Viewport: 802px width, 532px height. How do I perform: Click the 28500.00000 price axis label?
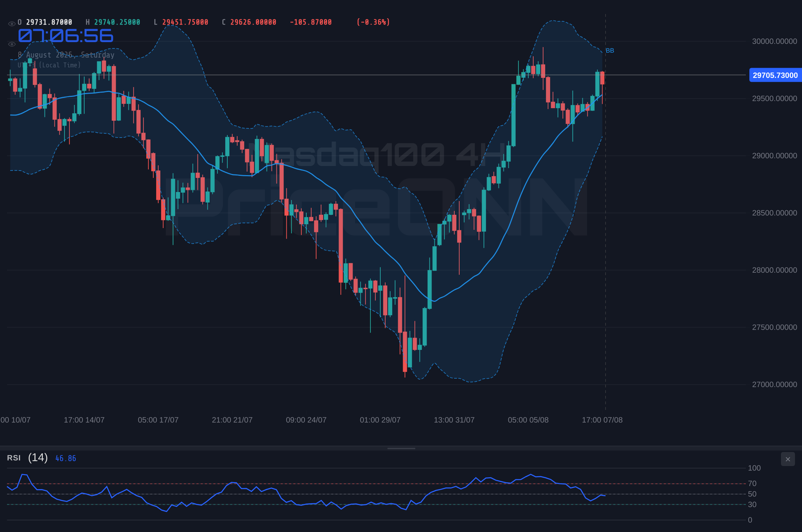pyautogui.click(x=775, y=213)
